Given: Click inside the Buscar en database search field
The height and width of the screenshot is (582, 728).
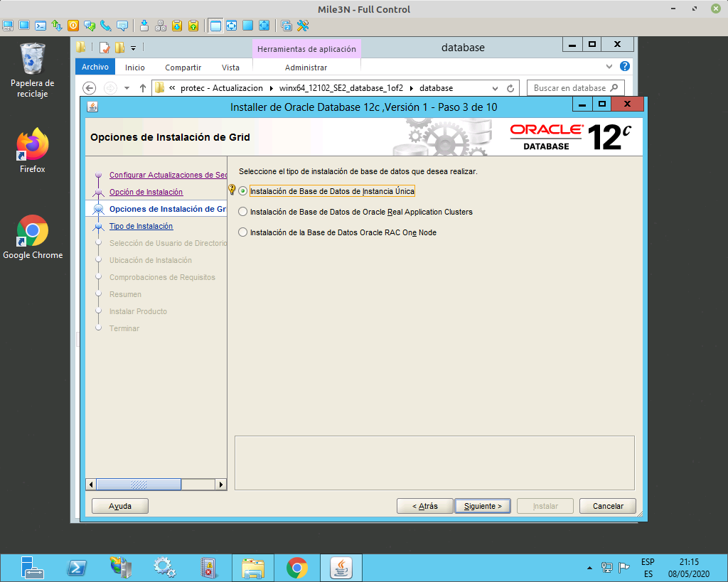Looking at the screenshot, I should (572, 87).
